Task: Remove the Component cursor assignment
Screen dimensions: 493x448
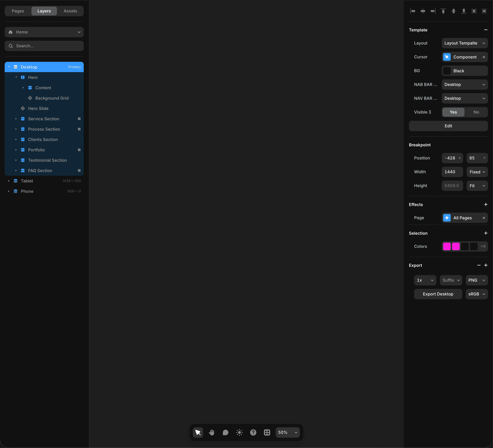Action: click(x=484, y=57)
